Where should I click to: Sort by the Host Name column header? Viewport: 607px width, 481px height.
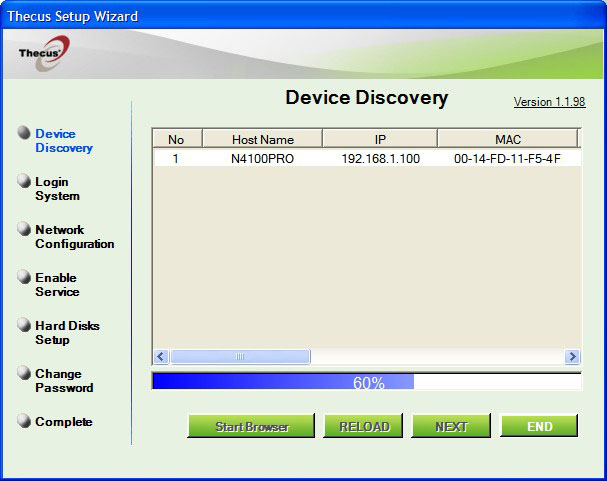click(262, 139)
